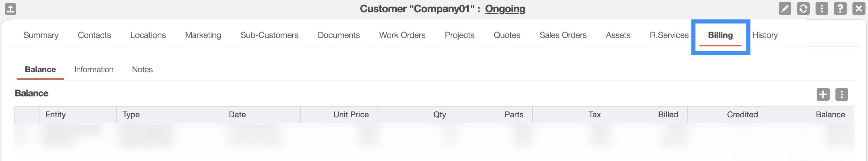
Task: Click the upload icon in header
Action: [x=10, y=9]
